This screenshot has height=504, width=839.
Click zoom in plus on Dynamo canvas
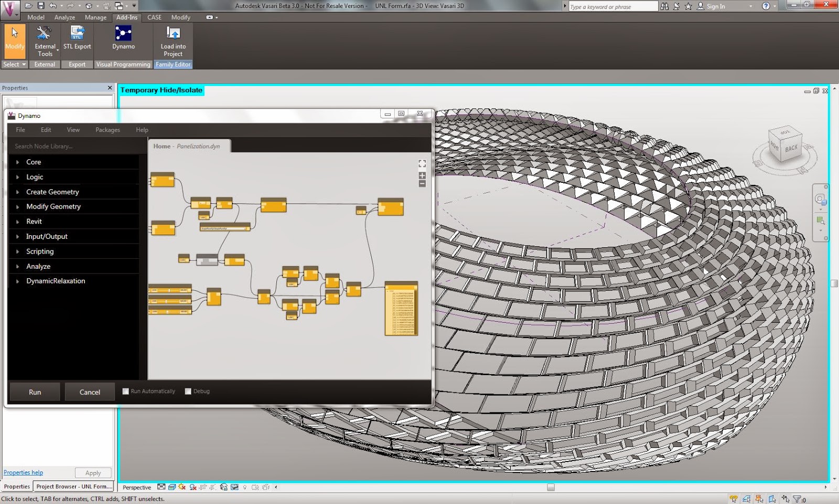422,176
